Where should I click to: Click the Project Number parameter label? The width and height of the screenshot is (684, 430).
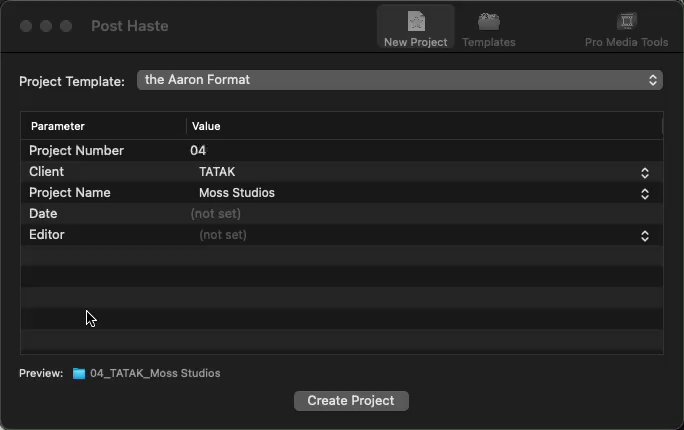pos(76,151)
